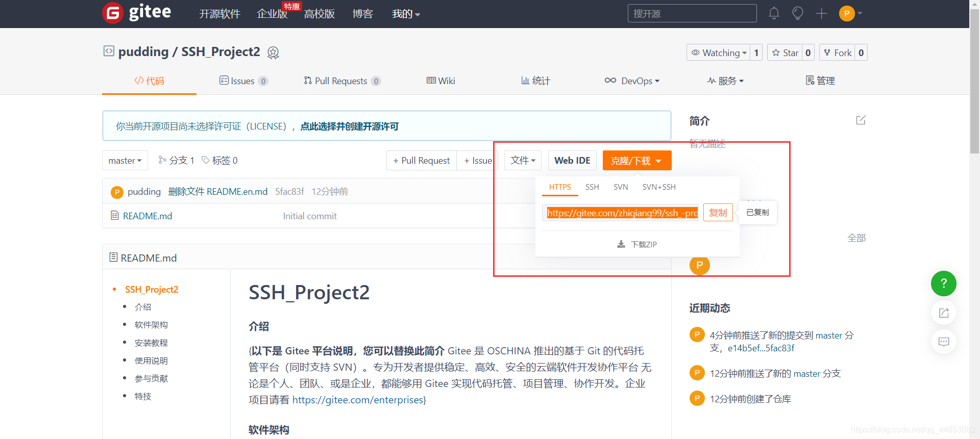Click the avatar next to 12分钟前创建了仓库
This screenshot has width=980, height=439.
(x=697, y=398)
